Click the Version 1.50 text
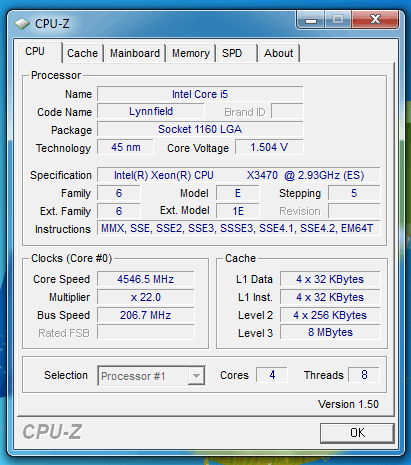The image size is (411, 465). [x=348, y=404]
